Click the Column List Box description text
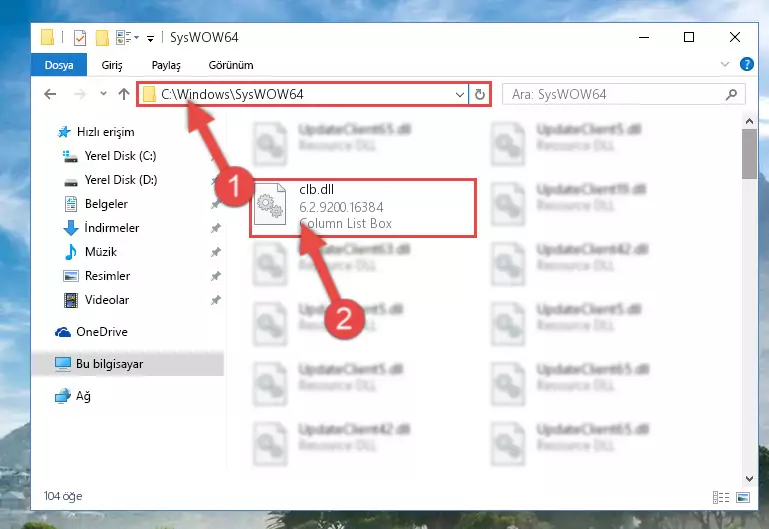 pyautogui.click(x=345, y=224)
